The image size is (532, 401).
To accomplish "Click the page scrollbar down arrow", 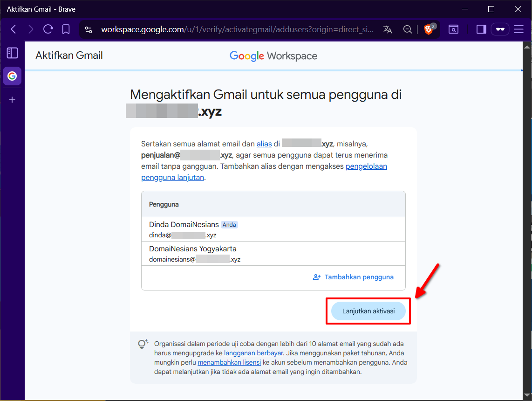I will [x=527, y=395].
